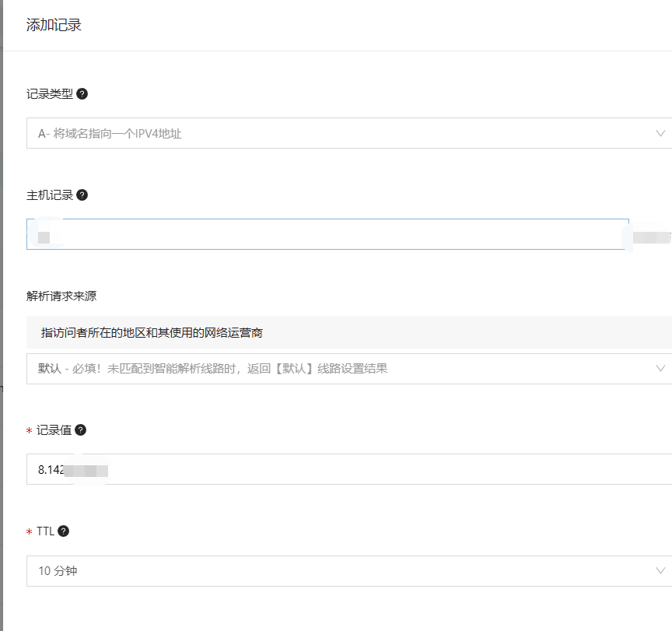Open the 解析请求来源 line dropdown 默认
This screenshot has width=672, height=631.
click(349, 369)
